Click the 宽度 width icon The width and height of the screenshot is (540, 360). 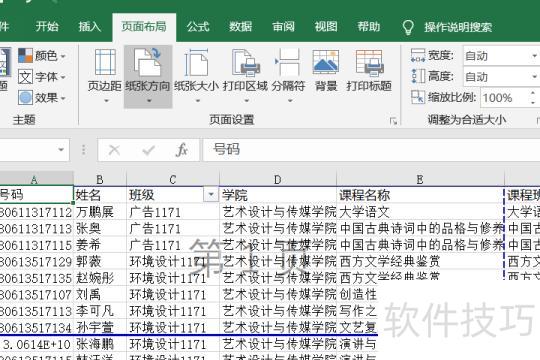(x=418, y=55)
